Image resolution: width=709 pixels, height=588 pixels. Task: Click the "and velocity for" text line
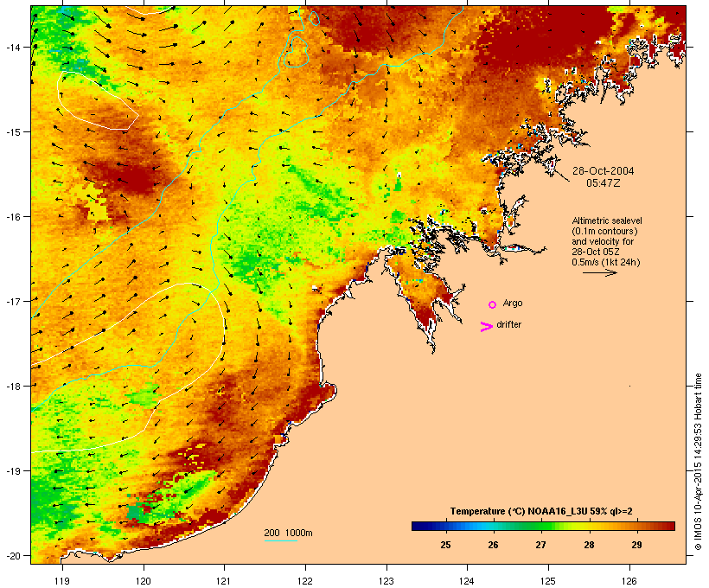603,241
